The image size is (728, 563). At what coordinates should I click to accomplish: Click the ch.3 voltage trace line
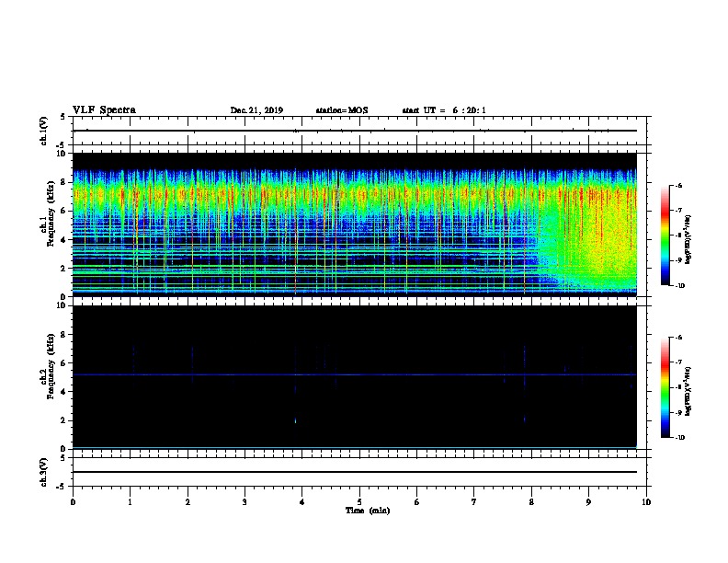[355, 472]
